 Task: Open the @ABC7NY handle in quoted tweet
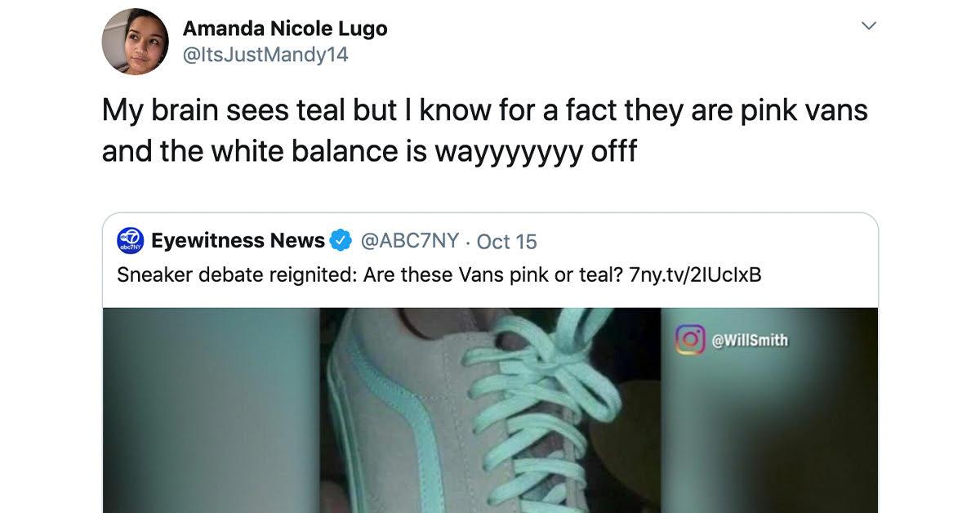[409, 241]
